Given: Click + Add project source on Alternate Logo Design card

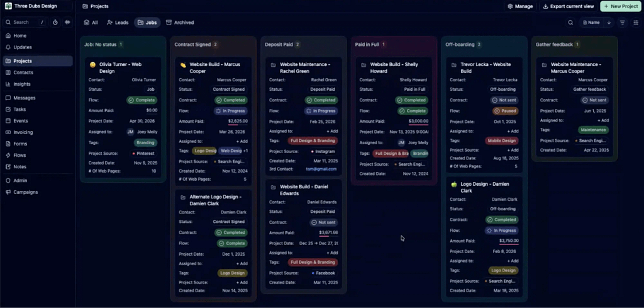Looking at the screenshot, I should [242, 283].
